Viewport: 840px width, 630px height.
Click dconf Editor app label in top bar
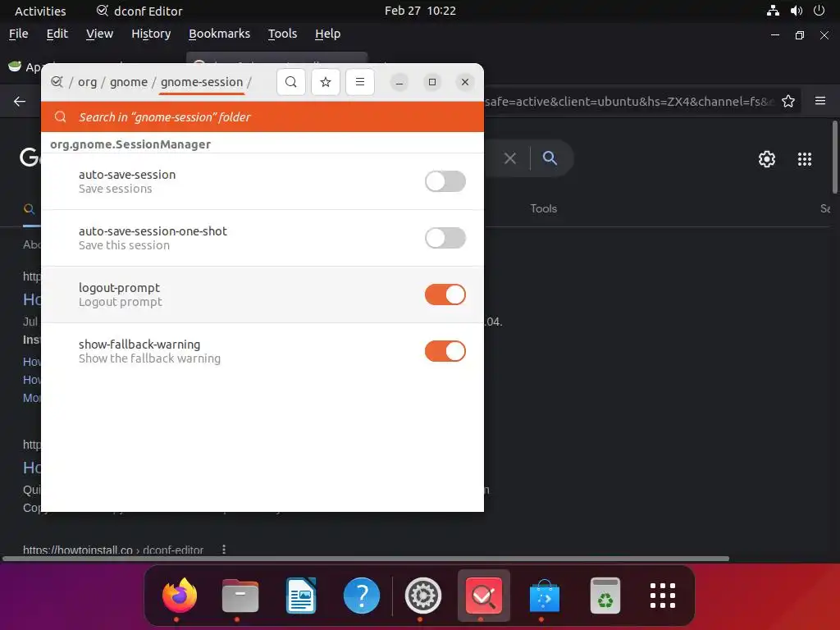click(139, 11)
